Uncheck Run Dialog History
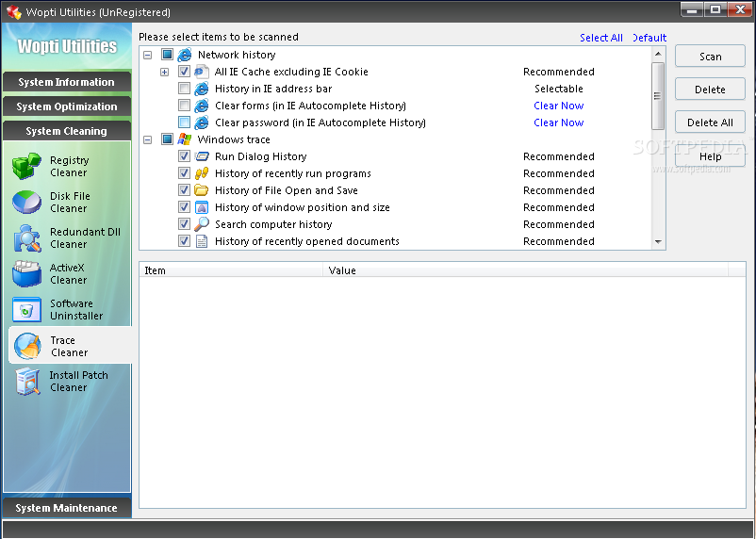The height and width of the screenshot is (539, 756). coord(184,156)
